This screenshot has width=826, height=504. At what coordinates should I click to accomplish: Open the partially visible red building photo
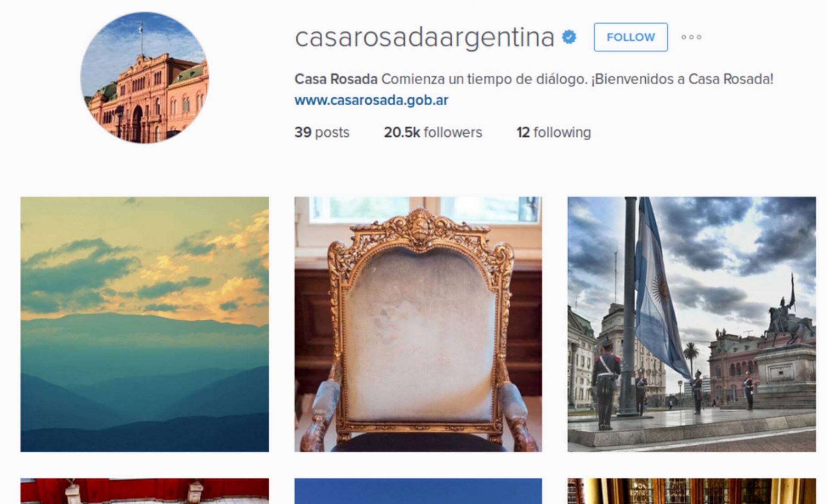click(145, 491)
